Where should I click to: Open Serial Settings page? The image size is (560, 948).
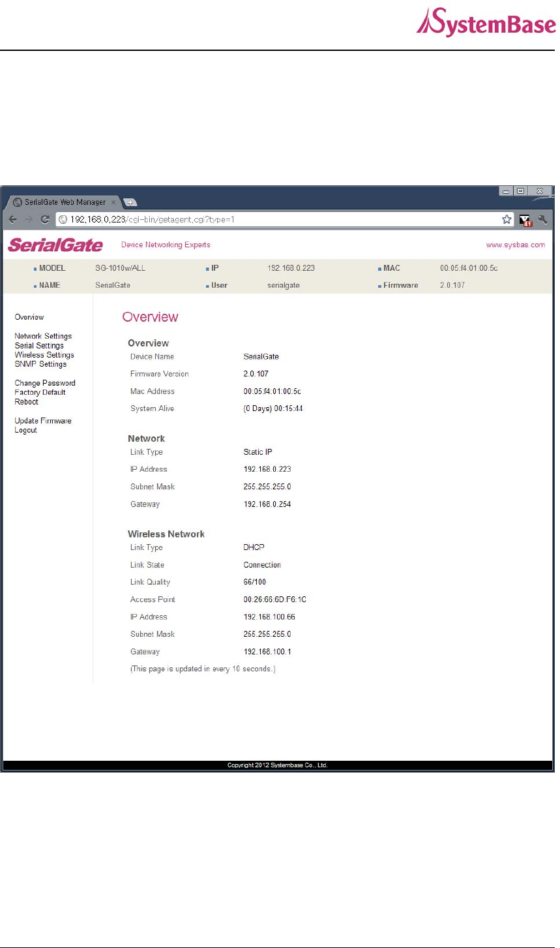point(39,346)
